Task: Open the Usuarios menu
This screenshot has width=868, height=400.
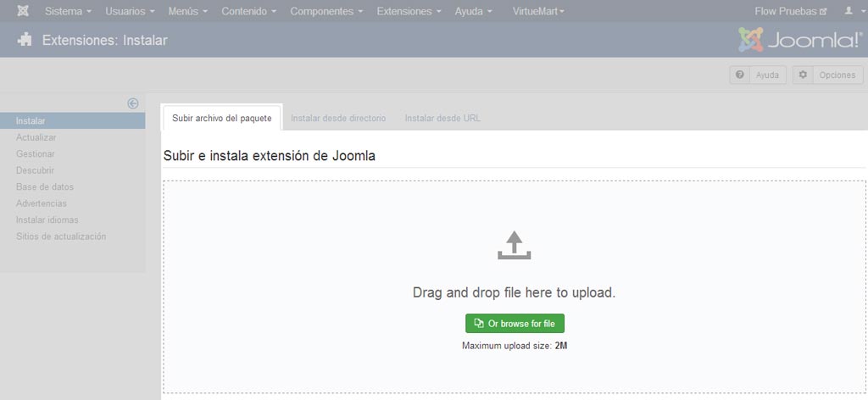Action: point(130,11)
